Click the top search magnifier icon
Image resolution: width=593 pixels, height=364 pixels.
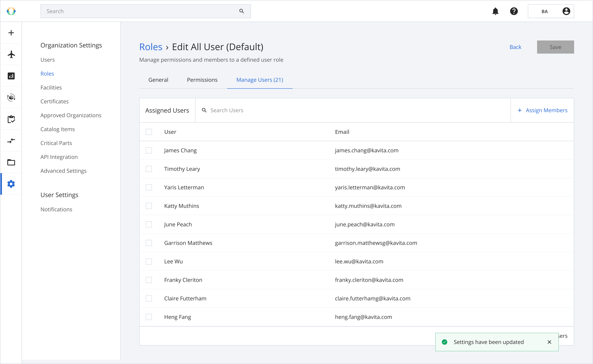[x=242, y=11]
